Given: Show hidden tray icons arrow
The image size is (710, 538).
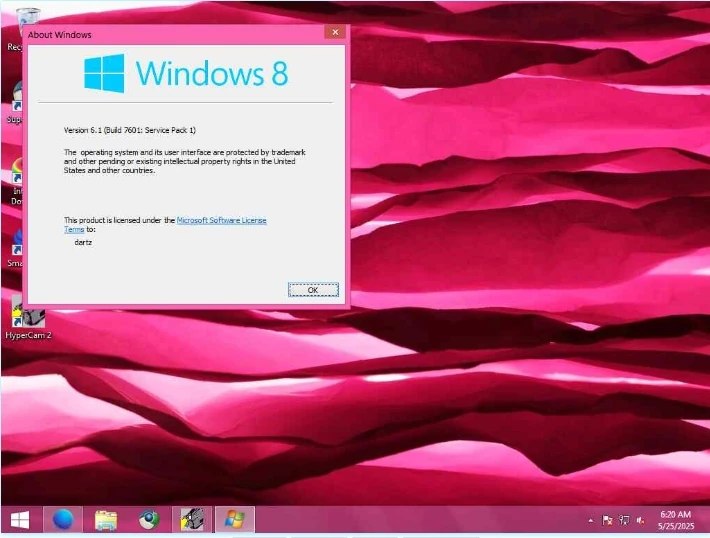Looking at the screenshot, I should (x=590, y=521).
